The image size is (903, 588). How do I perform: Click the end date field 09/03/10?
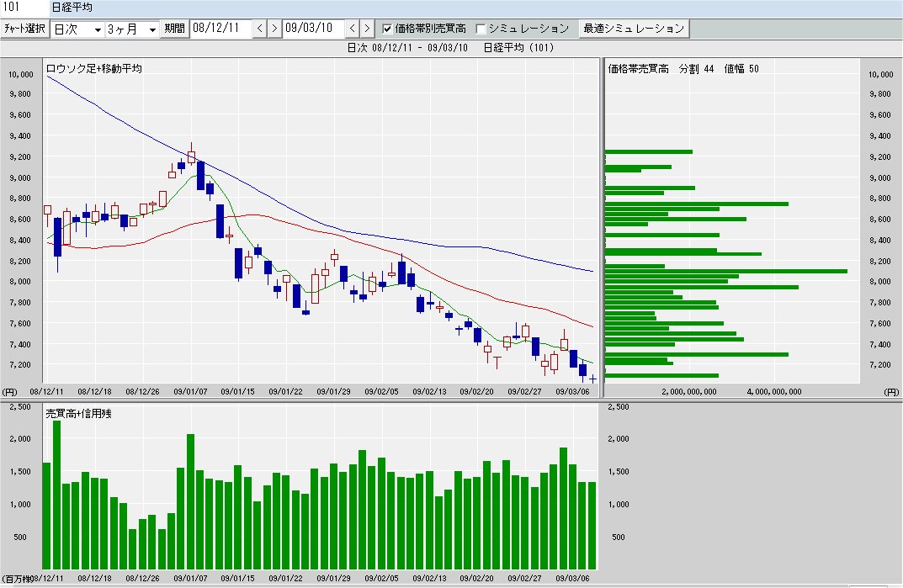pyautogui.click(x=313, y=29)
